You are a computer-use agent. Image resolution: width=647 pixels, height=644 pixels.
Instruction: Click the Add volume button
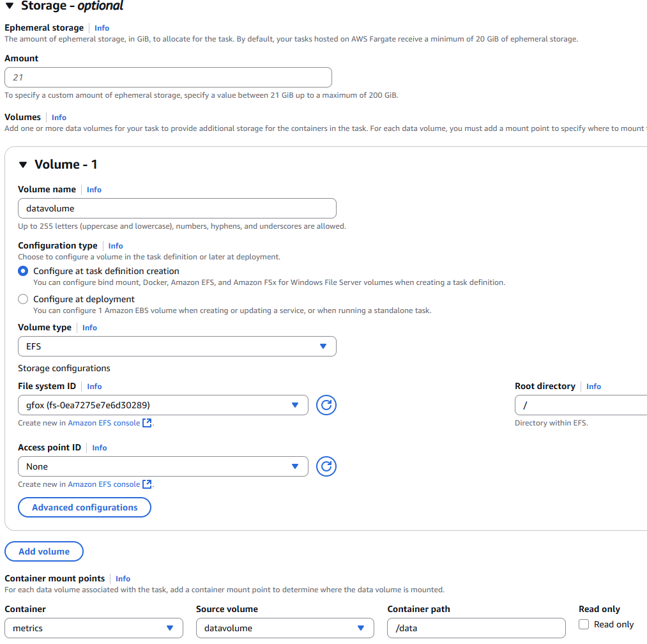click(x=44, y=551)
